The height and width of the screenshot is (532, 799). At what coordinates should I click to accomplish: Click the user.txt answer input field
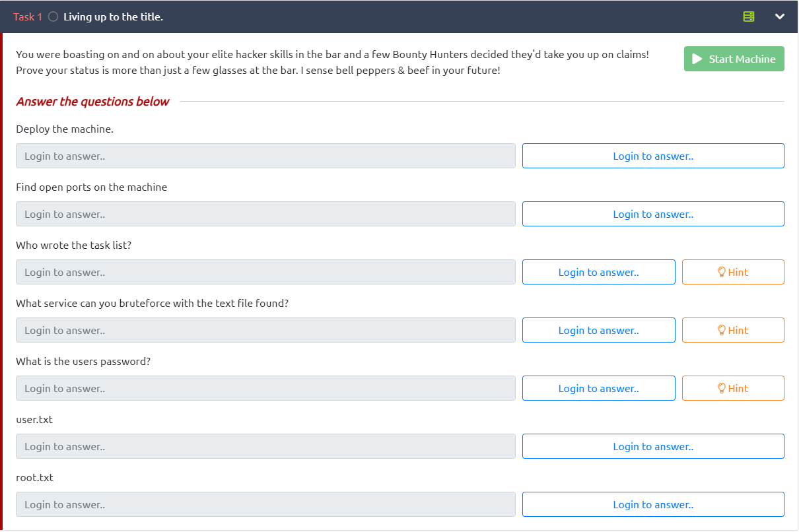[265, 446]
